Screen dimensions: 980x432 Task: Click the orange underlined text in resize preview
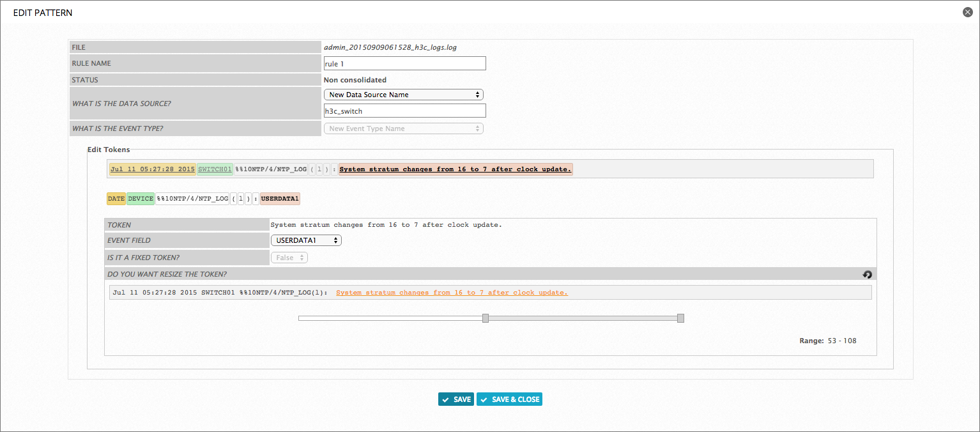click(452, 293)
